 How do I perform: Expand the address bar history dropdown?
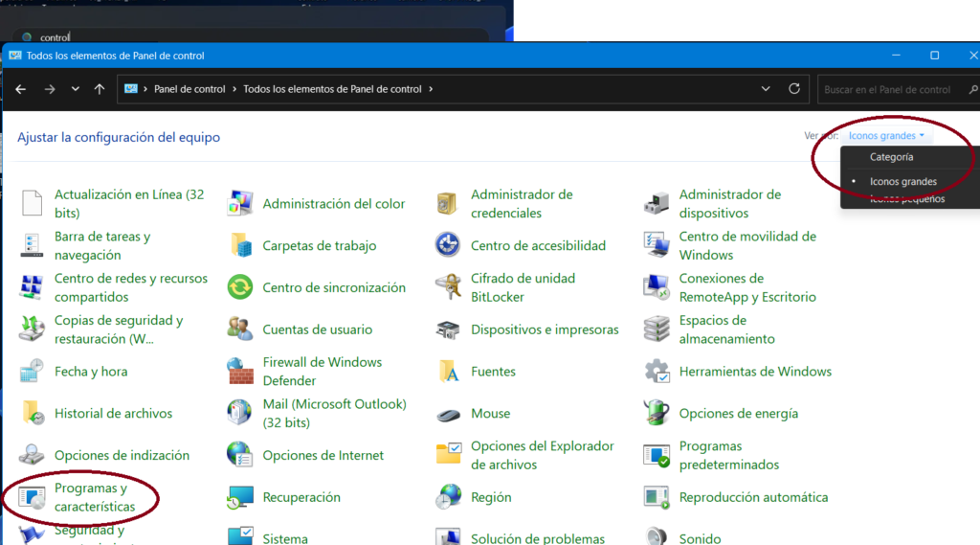(765, 89)
